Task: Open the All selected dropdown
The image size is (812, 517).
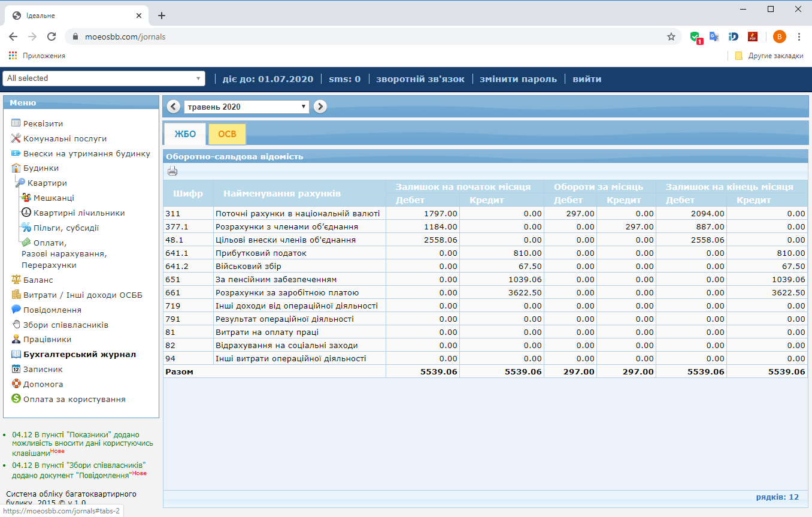Action: [104, 78]
